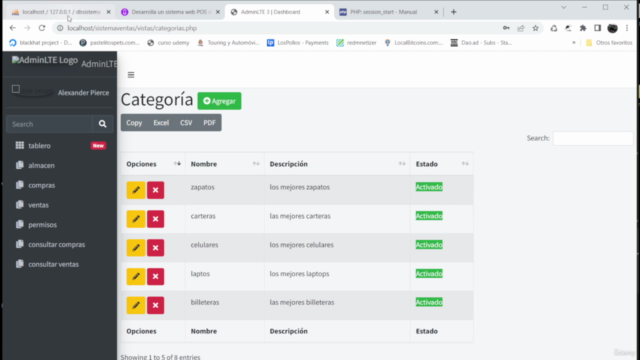The image size is (640, 360).
Task: Sort table by Opciones column
Action: point(153,164)
